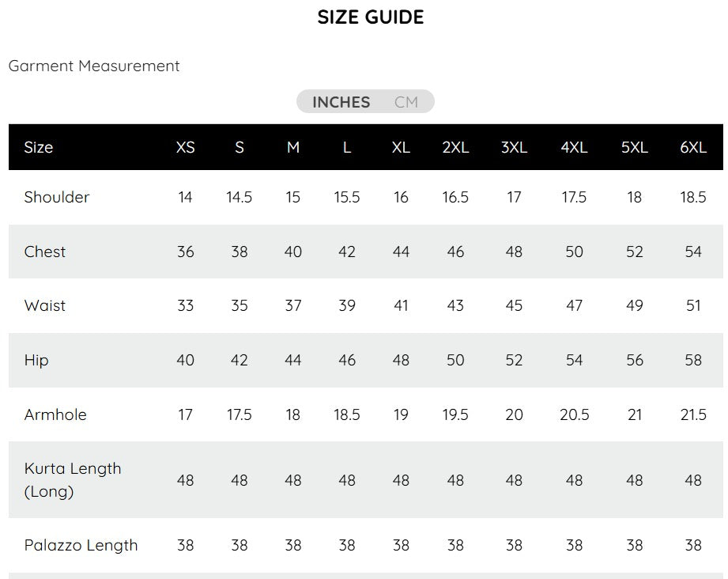The image size is (728, 579).
Task: Click the Kurta Length (Long) row label
Action: [x=73, y=479]
